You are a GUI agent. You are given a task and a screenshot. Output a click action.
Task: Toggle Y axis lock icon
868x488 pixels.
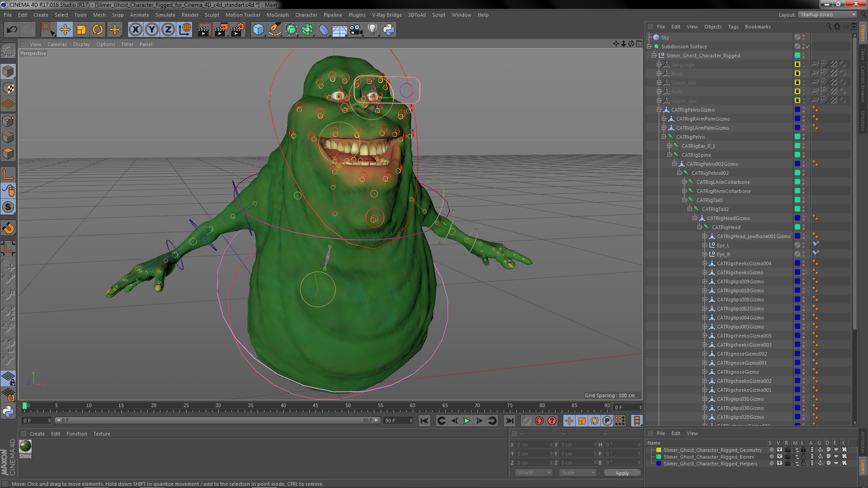click(x=152, y=30)
